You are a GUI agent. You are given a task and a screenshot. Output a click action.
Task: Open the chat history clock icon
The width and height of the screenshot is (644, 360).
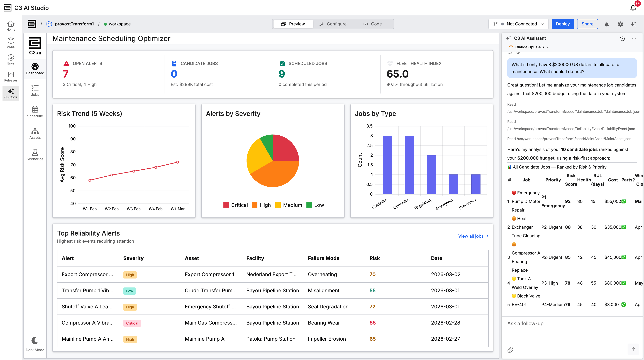click(x=622, y=39)
